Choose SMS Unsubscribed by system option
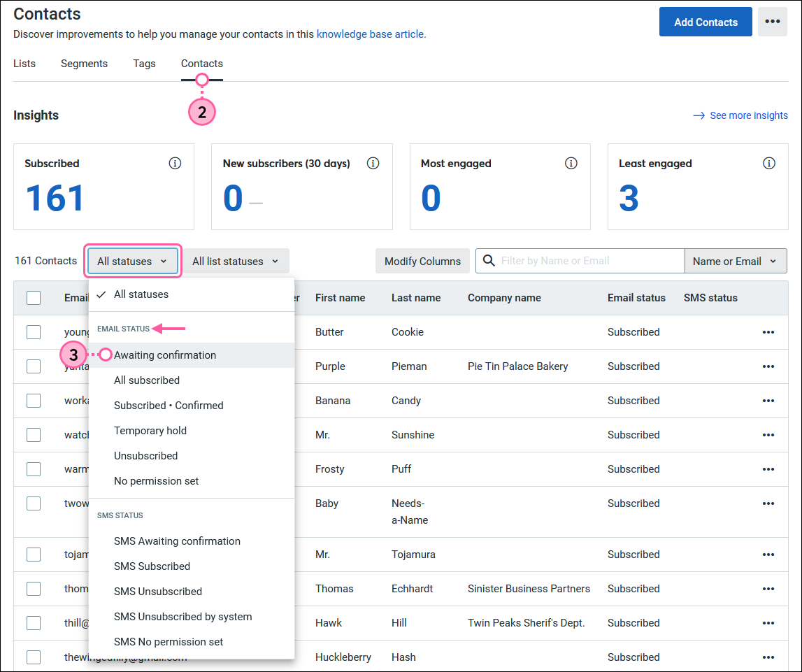Viewport: 802px width, 672px height. (x=182, y=617)
